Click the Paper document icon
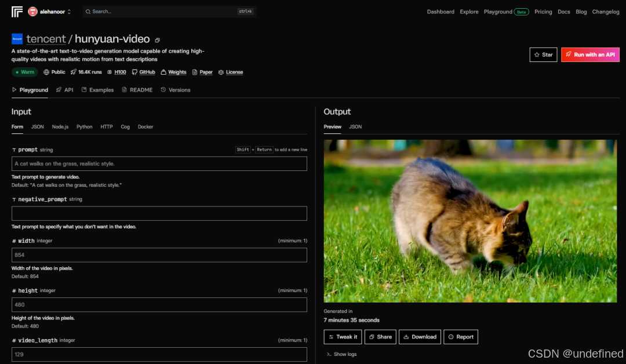This screenshot has width=626, height=364. point(195,72)
